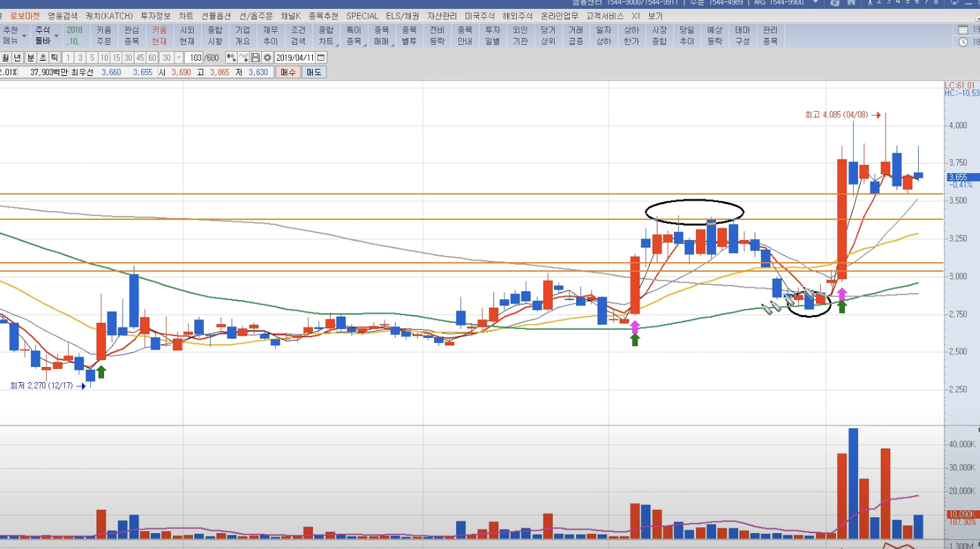Open the 채널K menu
The image size is (980, 549).
(291, 16)
